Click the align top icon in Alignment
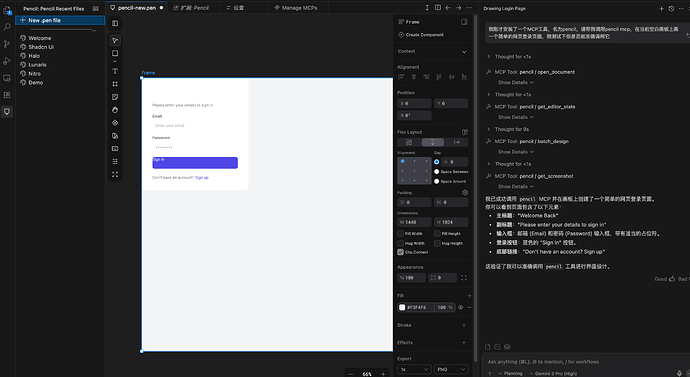 click(439, 77)
